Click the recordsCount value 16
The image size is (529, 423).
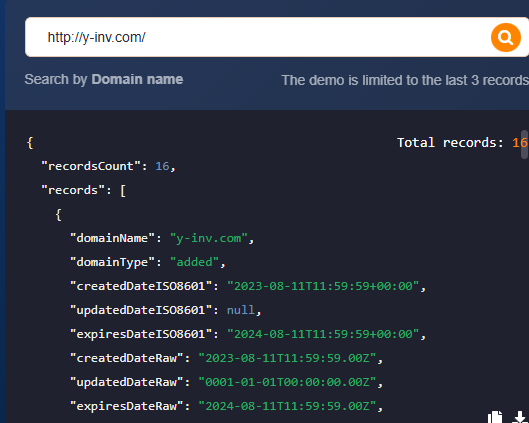tap(162, 166)
